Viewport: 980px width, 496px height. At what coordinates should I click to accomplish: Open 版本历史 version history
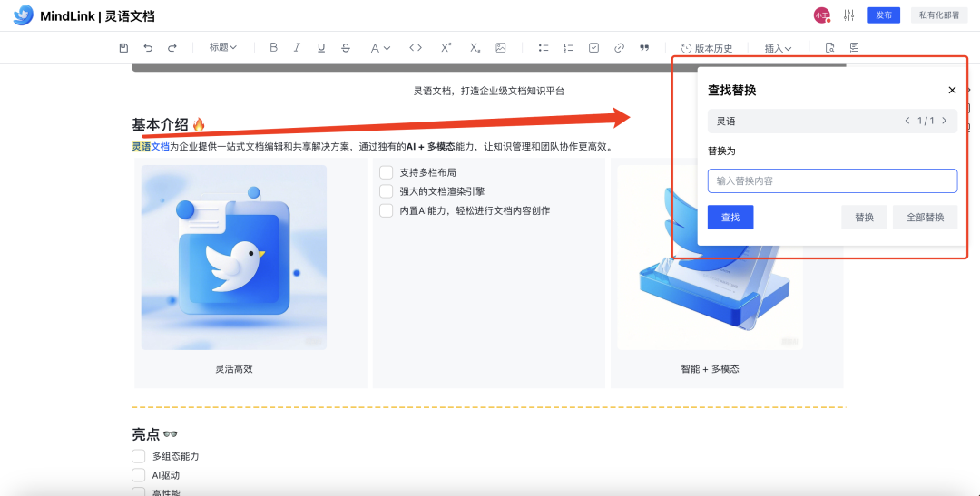pos(707,48)
